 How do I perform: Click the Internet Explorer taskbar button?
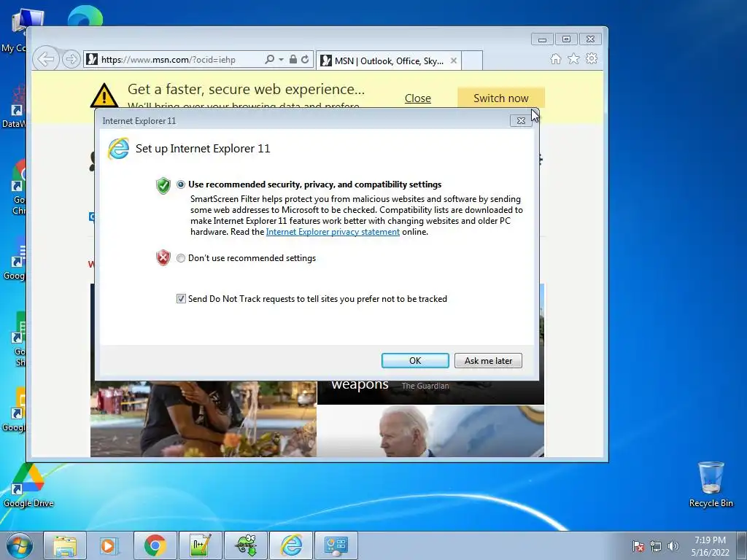point(291,545)
